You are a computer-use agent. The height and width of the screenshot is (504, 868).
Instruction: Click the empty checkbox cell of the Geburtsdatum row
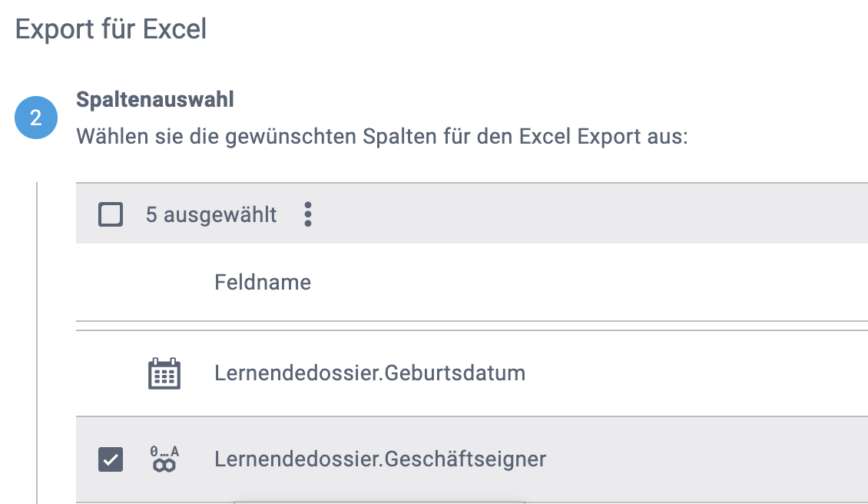tap(111, 374)
